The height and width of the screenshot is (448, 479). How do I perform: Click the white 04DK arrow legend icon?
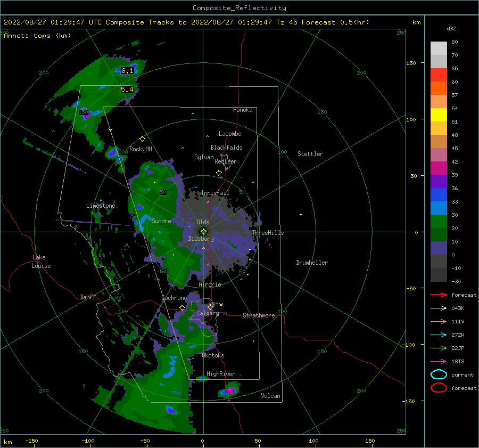click(439, 308)
